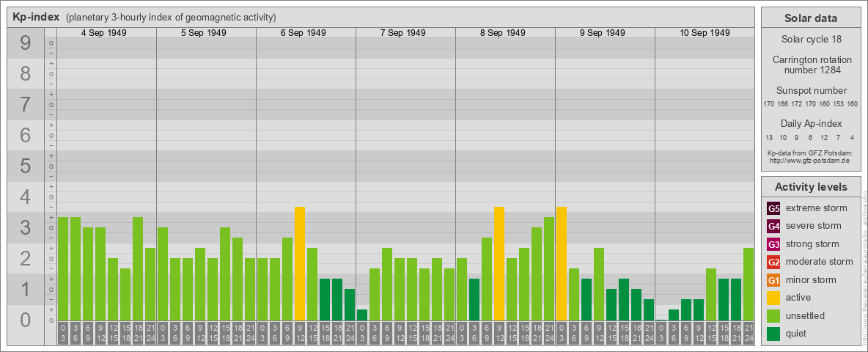The image size is (868, 352).
Task: Click the 'Daily Ap-index' label
Action: coord(812,123)
